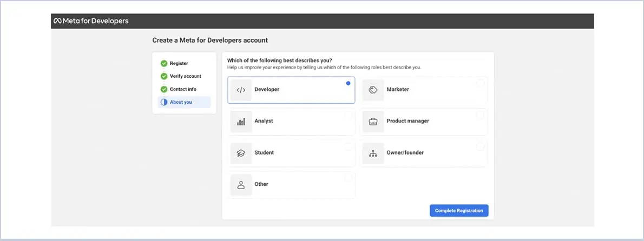
Task: Click the green checkmark beside Contact info
Action: point(164,89)
